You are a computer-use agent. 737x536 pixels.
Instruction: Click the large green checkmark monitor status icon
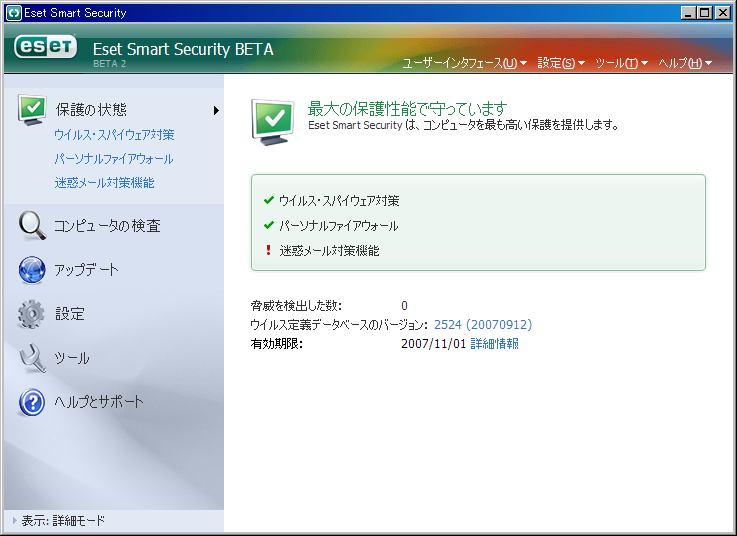(x=273, y=122)
